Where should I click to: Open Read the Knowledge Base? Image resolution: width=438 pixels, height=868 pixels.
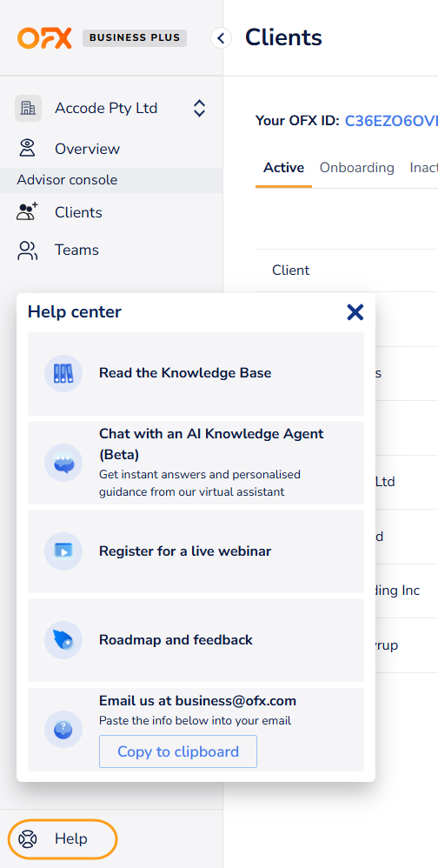pyautogui.click(x=196, y=374)
